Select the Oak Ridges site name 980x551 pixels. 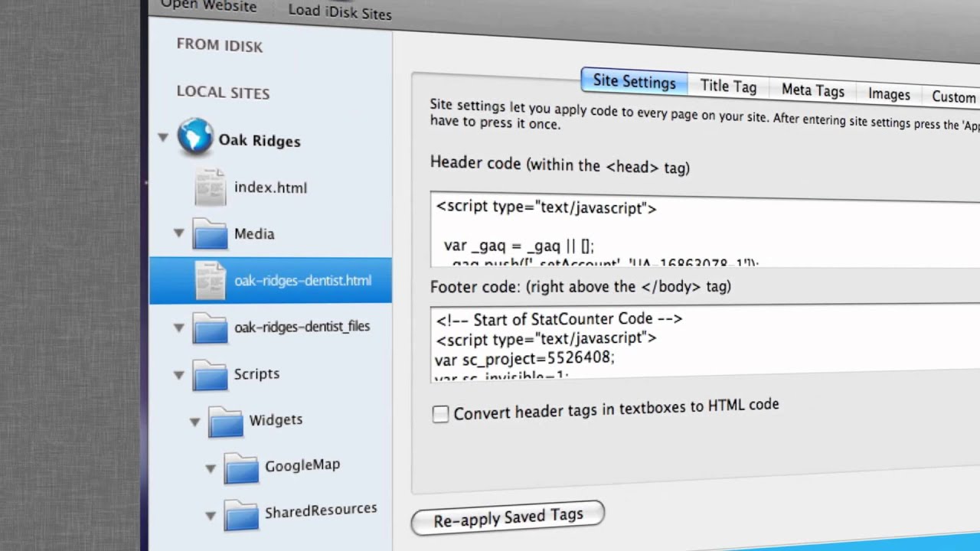(259, 140)
